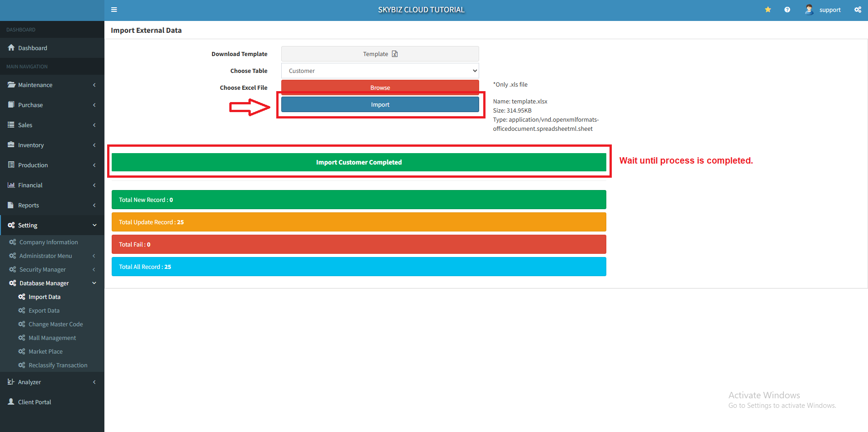Click the yellow star favorites icon
Viewport: 868px width, 432px height.
click(x=768, y=10)
